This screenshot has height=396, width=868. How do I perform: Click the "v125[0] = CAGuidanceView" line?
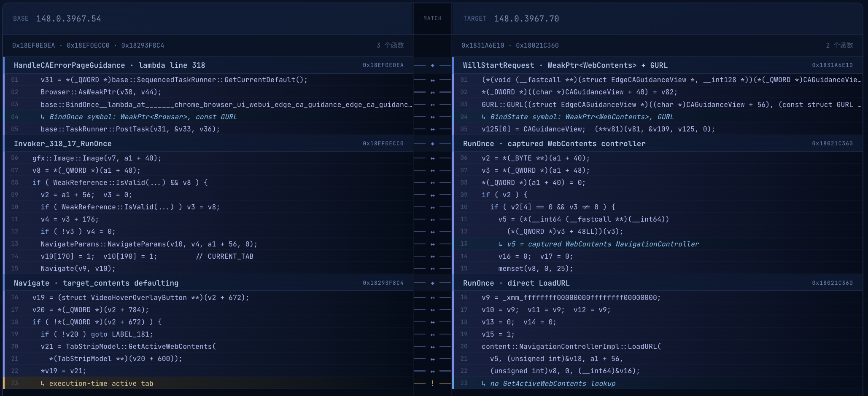coord(658,129)
